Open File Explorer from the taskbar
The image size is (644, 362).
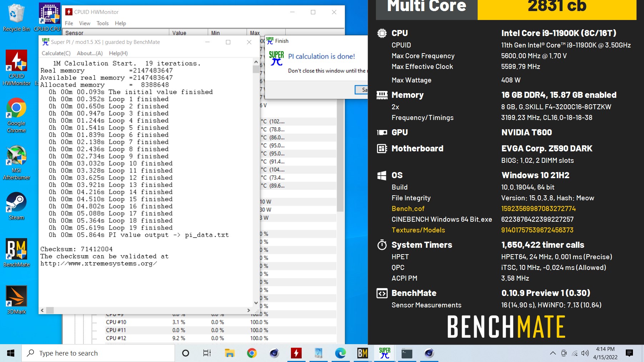point(230,353)
